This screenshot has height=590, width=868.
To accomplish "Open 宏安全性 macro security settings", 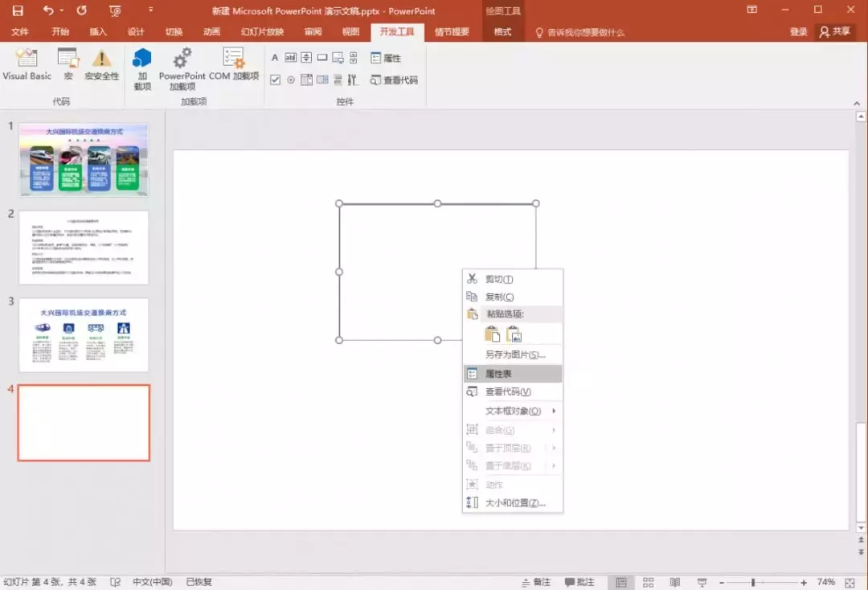I will pyautogui.click(x=101, y=65).
